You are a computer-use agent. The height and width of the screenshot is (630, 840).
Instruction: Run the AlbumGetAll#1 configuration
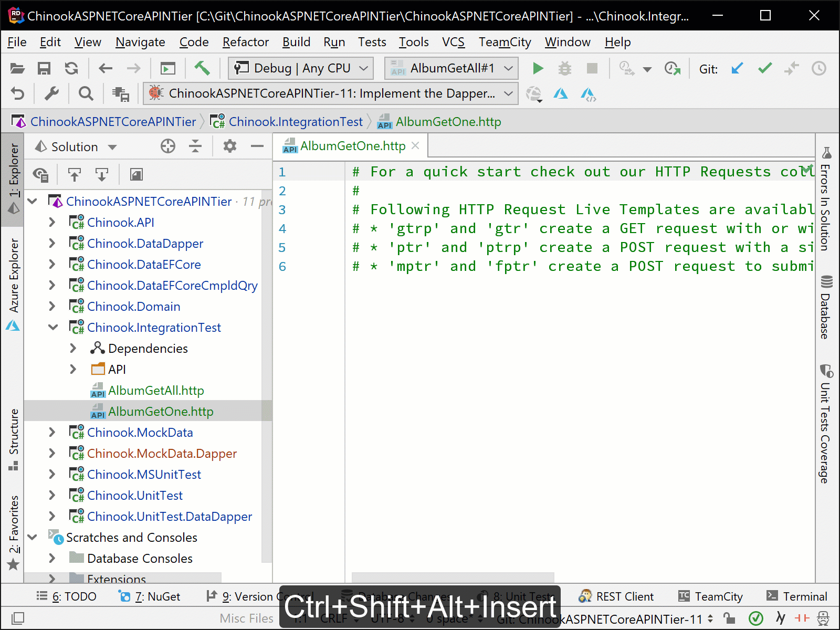538,68
